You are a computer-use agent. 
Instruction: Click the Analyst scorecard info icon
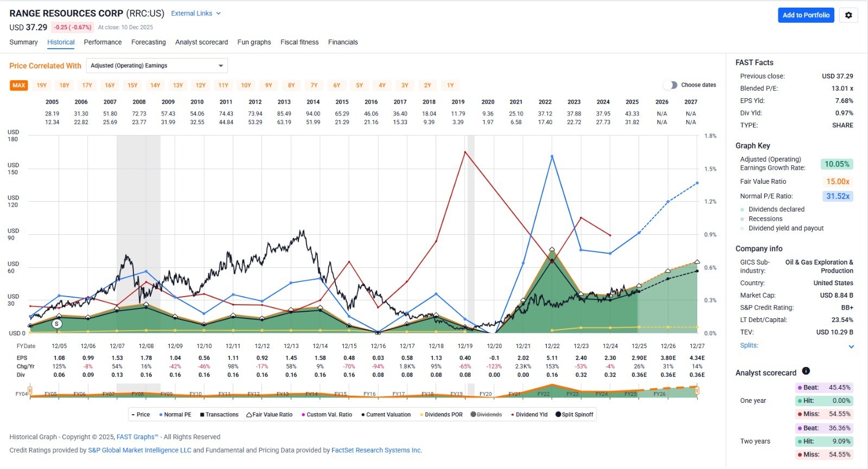point(806,371)
